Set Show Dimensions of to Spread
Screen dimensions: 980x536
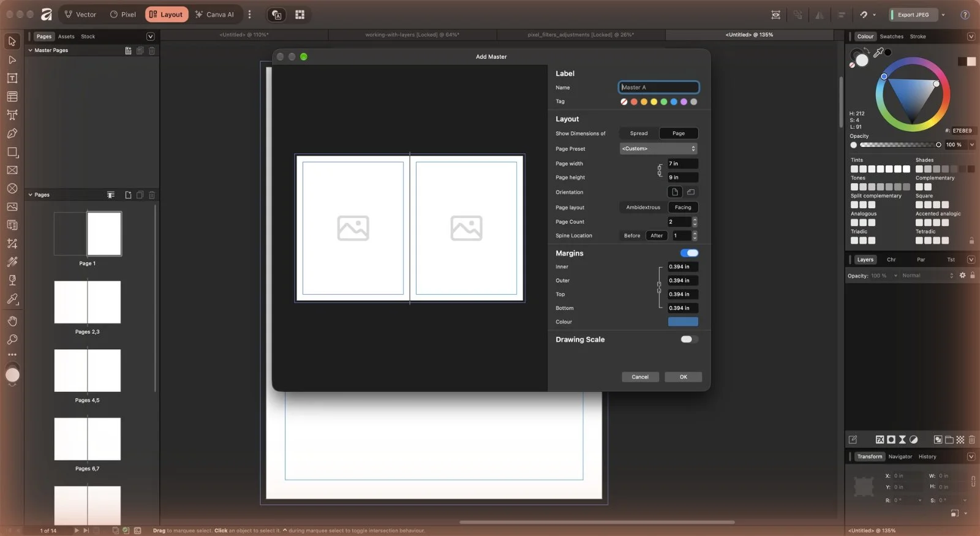[639, 133]
